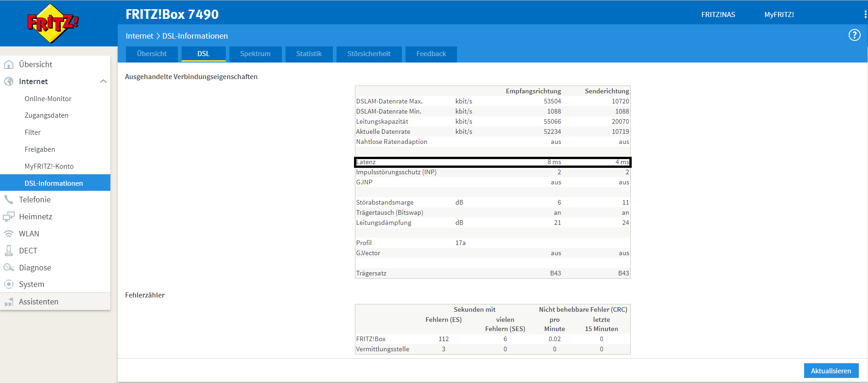Screen dimensions: 868x383
Task: Click the Impulsstörungsschutz (INP) label
Action: [396, 172]
